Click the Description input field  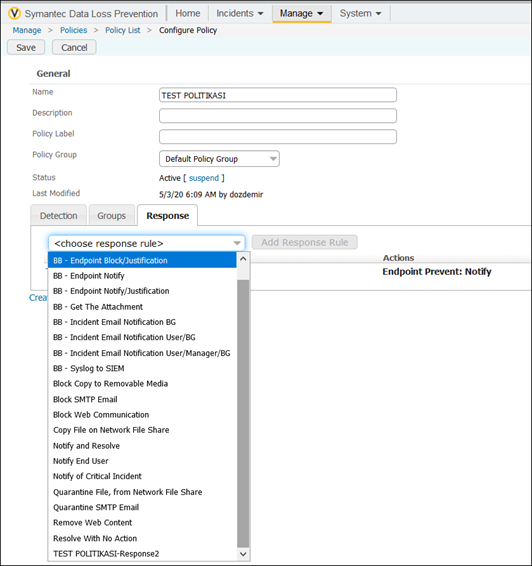pyautogui.click(x=278, y=116)
